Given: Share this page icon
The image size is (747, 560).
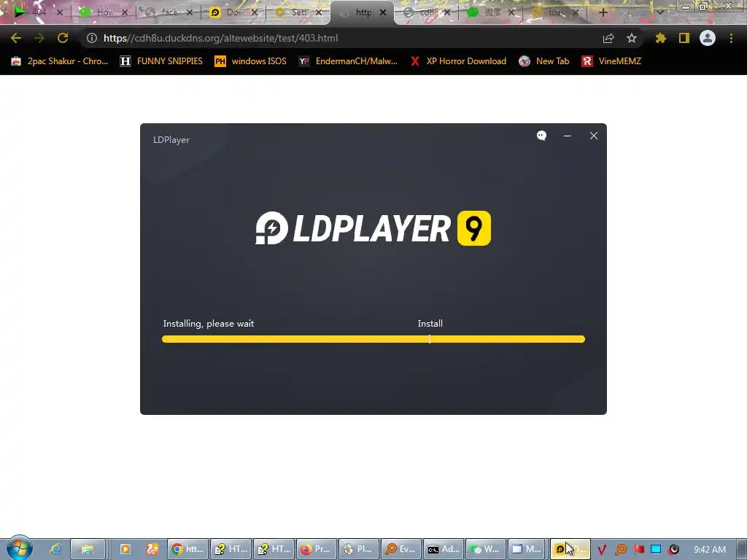Looking at the screenshot, I should (608, 38).
